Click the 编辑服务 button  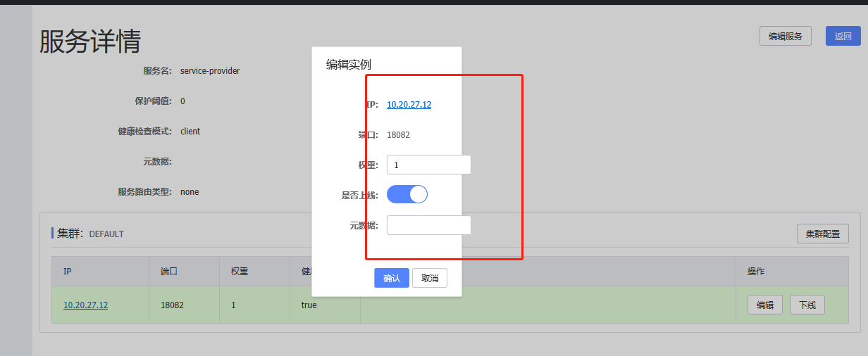(786, 36)
